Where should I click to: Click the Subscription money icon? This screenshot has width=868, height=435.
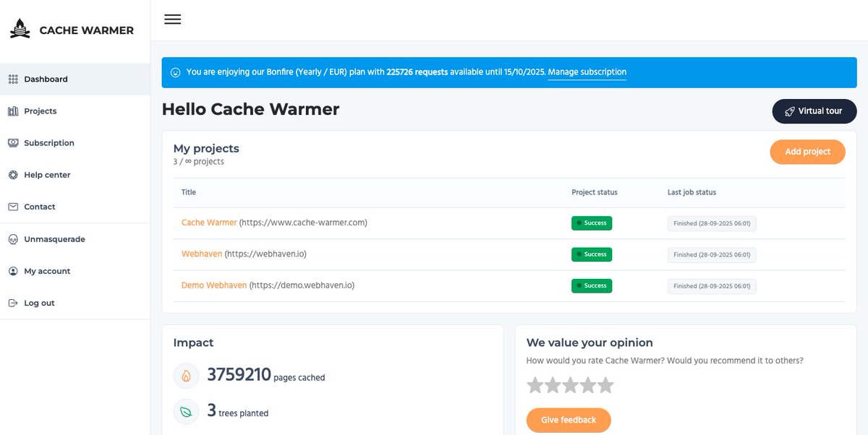click(x=13, y=143)
